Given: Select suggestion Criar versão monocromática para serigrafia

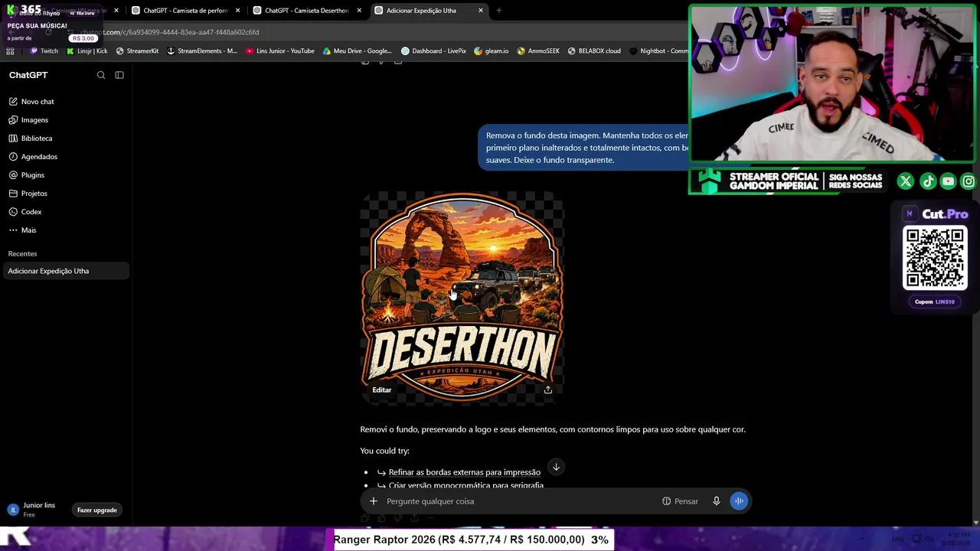Looking at the screenshot, I should (465, 485).
